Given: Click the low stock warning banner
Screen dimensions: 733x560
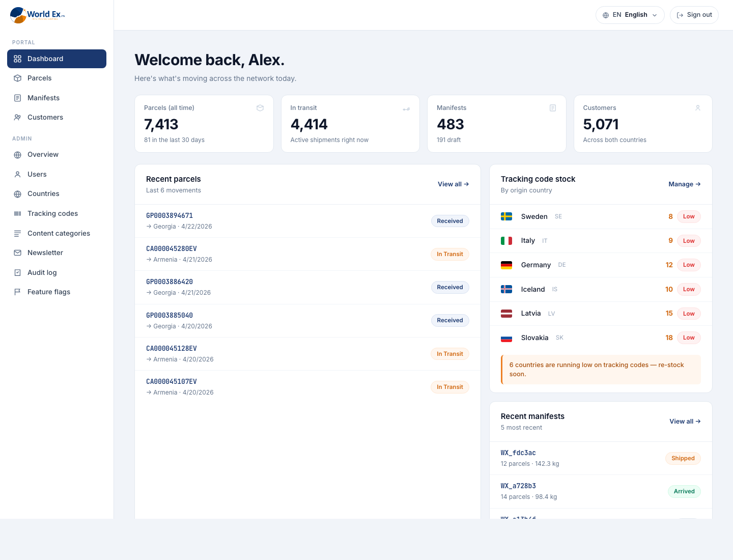Looking at the screenshot, I should click(601, 370).
